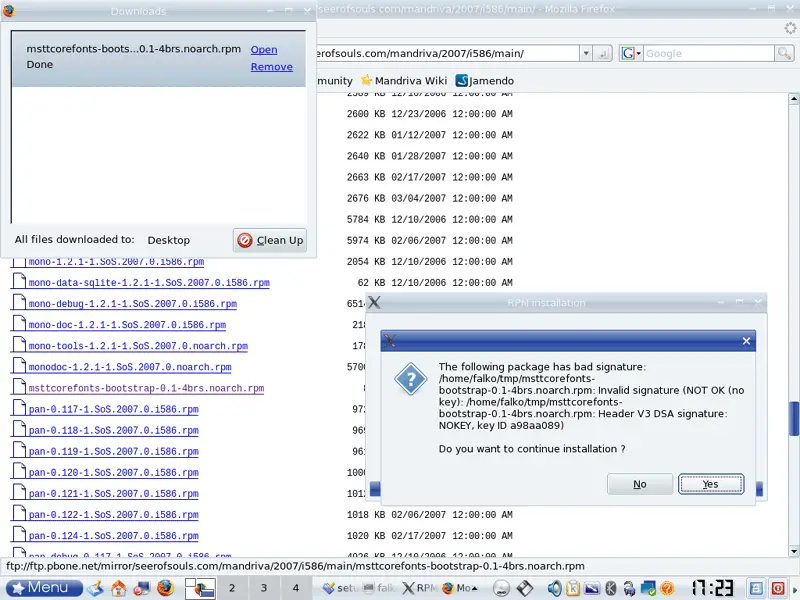Open the Klipper clipboard tray icon
Screen dimensions: 800x600
(573, 588)
